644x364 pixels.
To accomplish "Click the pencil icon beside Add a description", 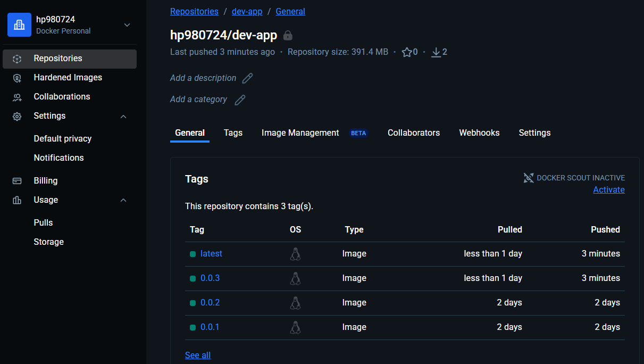I will click(x=247, y=78).
